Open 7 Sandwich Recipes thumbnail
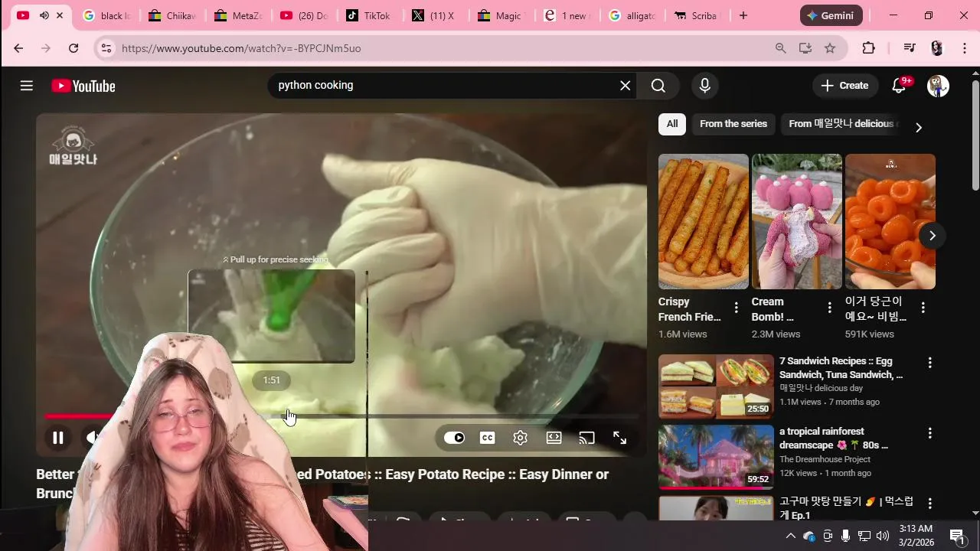 coord(717,386)
